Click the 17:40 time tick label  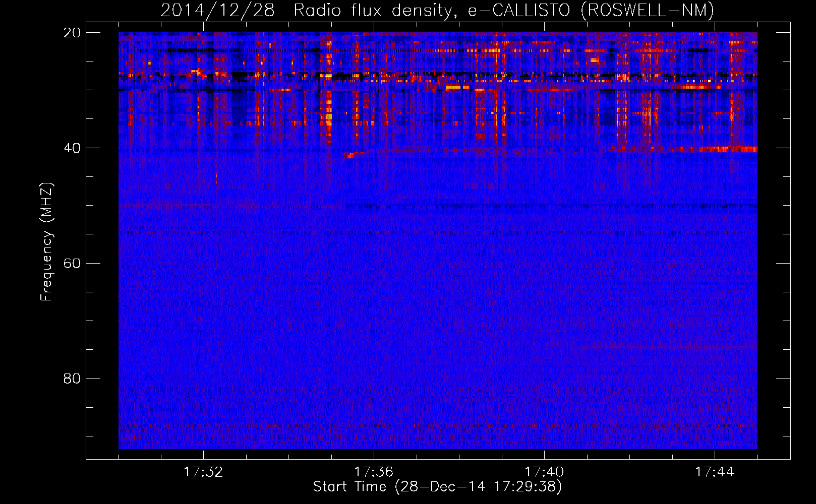pos(544,472)
